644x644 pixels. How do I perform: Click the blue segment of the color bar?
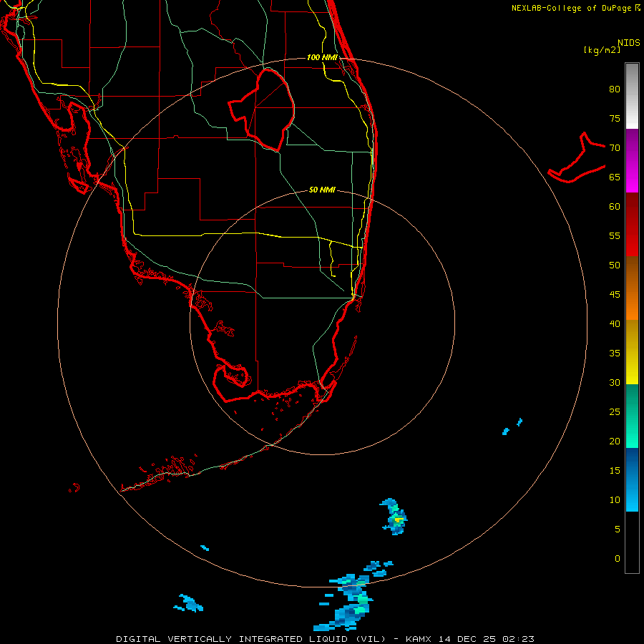tap(632, 479)
